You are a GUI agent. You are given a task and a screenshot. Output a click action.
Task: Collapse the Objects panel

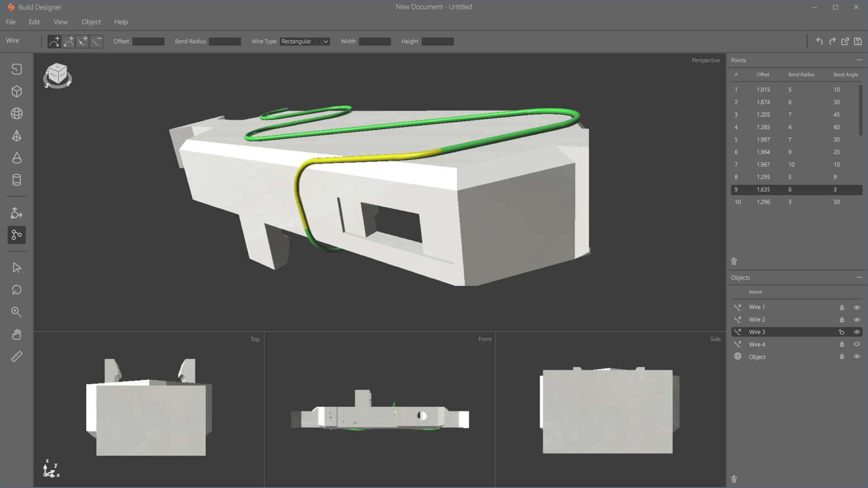(x=859, y=277)
